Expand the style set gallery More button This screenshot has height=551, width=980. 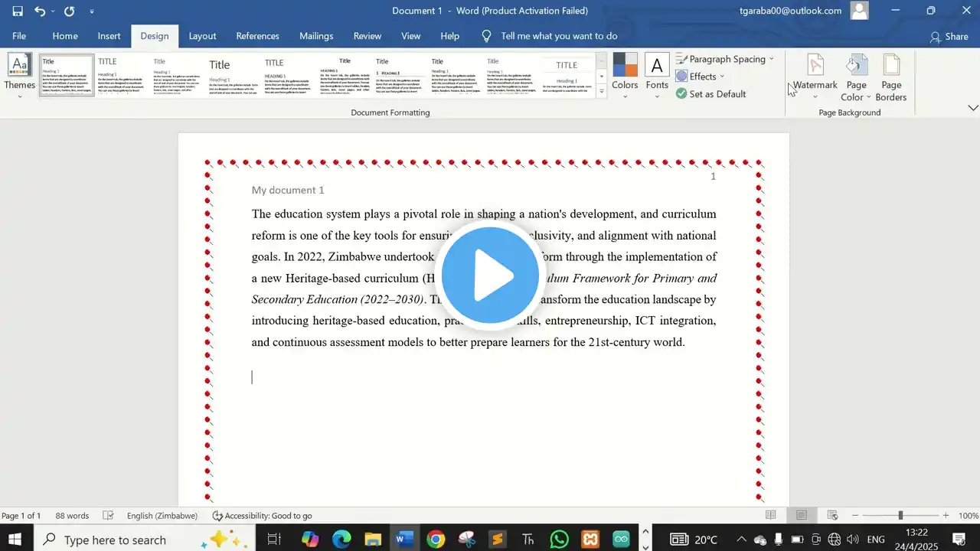click(602, 92)
